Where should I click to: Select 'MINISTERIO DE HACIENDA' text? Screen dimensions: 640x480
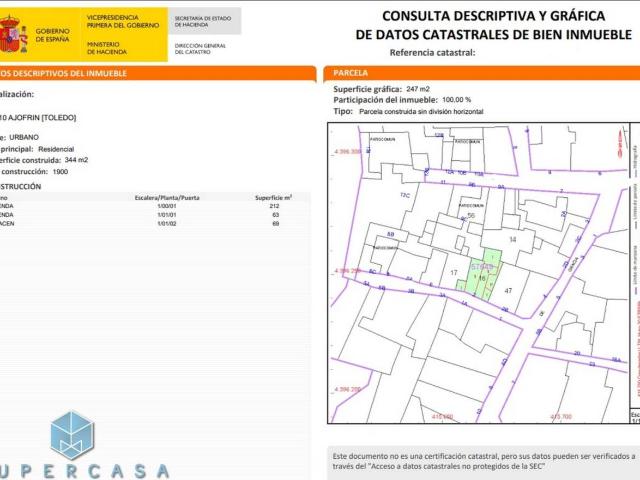[x=107, y=48]
